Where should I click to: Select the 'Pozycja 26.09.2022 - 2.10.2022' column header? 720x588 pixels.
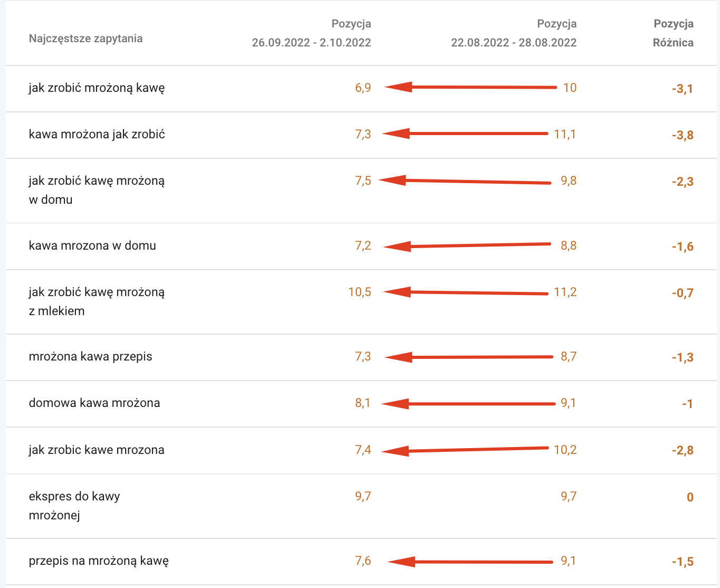(311, 33)
